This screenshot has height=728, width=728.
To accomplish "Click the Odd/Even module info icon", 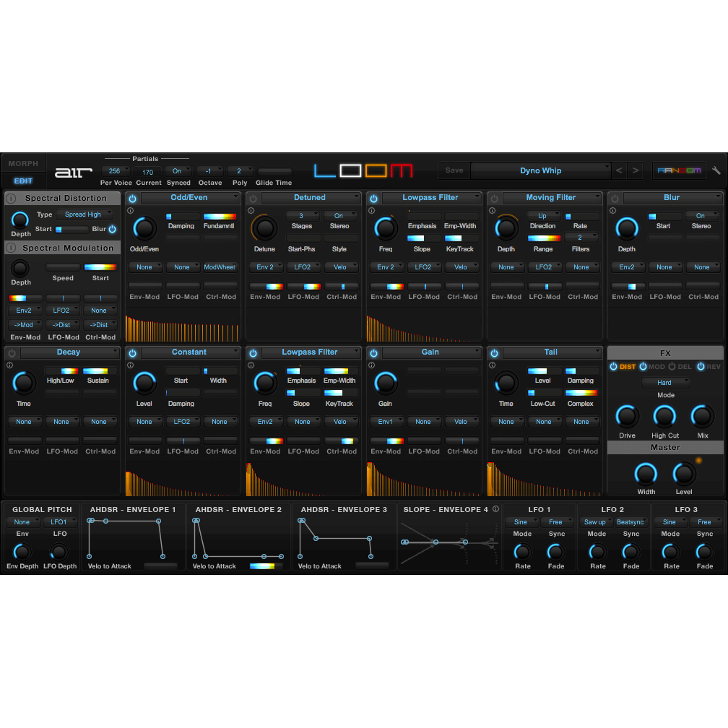I will pyautogui.click(x=131, y=211).
